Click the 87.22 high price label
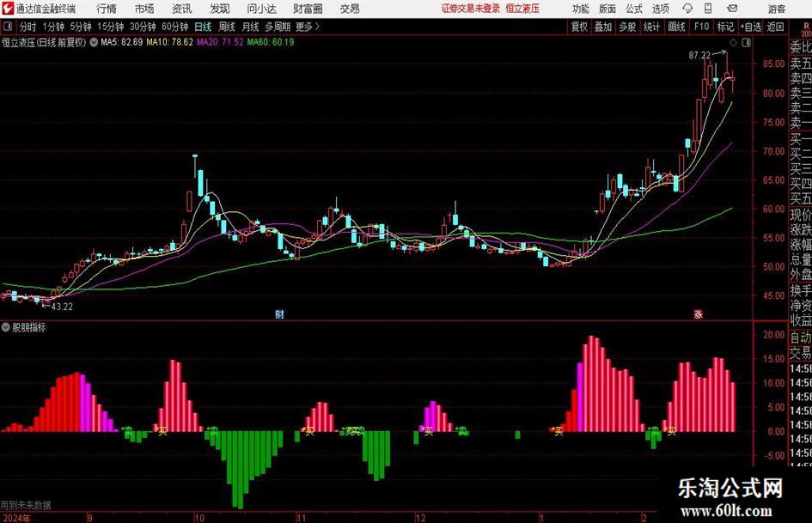812x523 pixels. click(x=699, y=55)
